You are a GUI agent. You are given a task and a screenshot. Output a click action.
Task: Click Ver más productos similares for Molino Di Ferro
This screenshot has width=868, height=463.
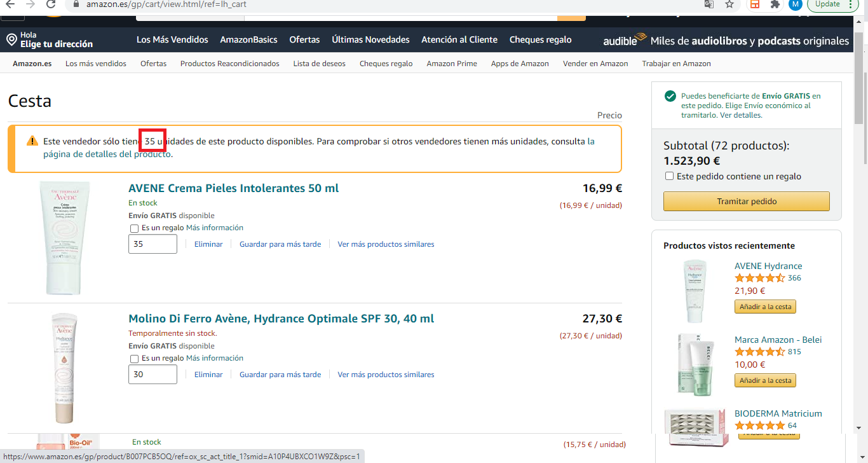(x=386, y=375)
